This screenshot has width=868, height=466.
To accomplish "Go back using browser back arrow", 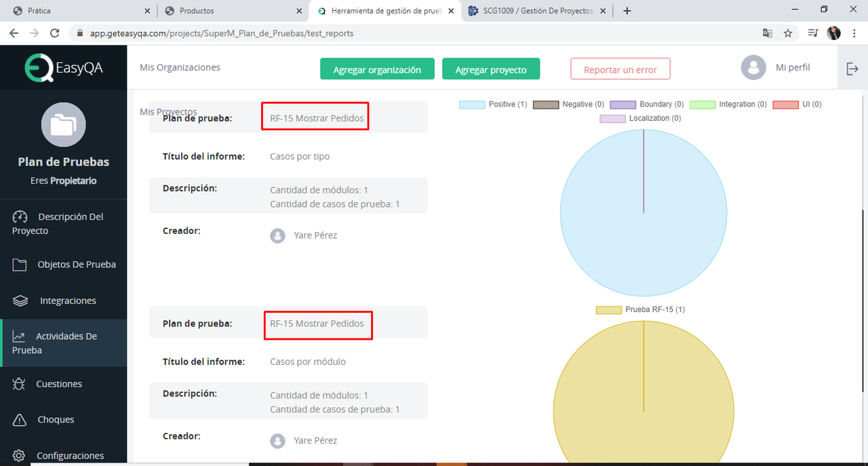I will point(14,33).
